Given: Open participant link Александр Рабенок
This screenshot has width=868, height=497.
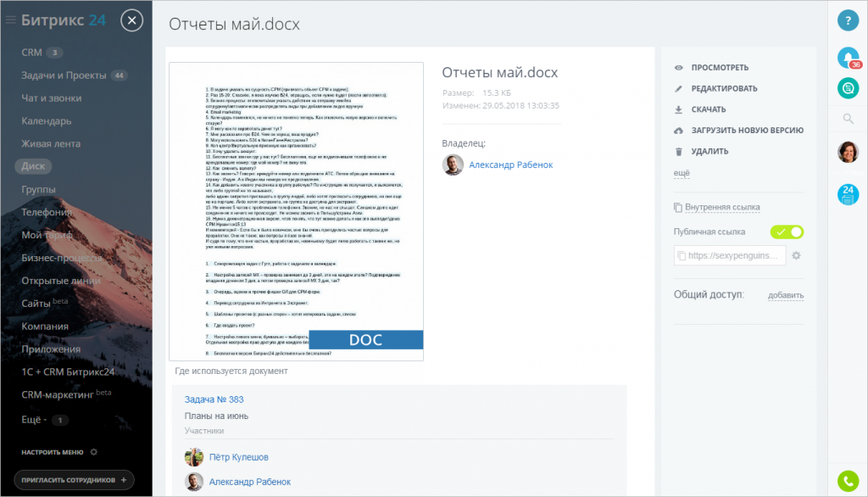Looking at the screenshot, I should point(250,482).
